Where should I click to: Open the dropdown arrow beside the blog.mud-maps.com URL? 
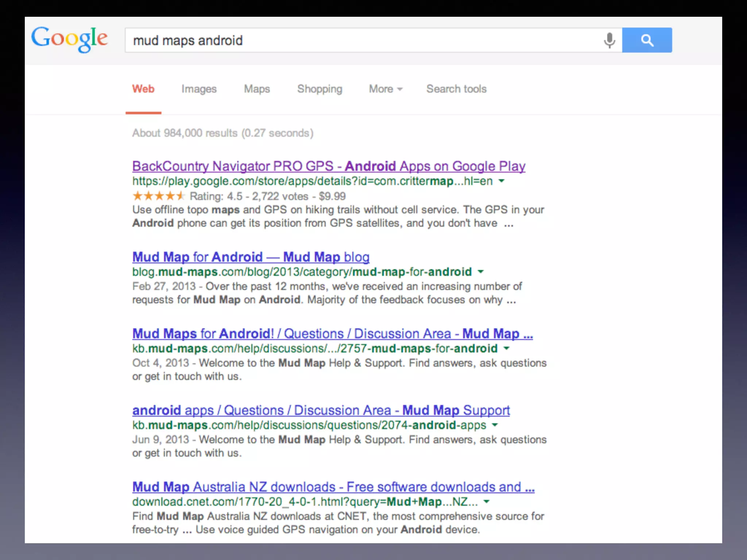pyautogui.click(x=481, y=272)
